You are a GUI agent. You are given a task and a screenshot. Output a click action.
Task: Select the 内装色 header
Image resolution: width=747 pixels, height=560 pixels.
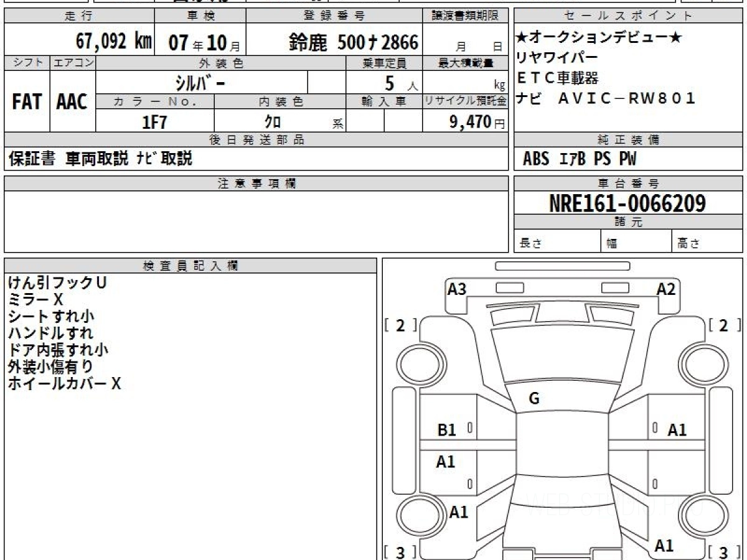(280, 101)
